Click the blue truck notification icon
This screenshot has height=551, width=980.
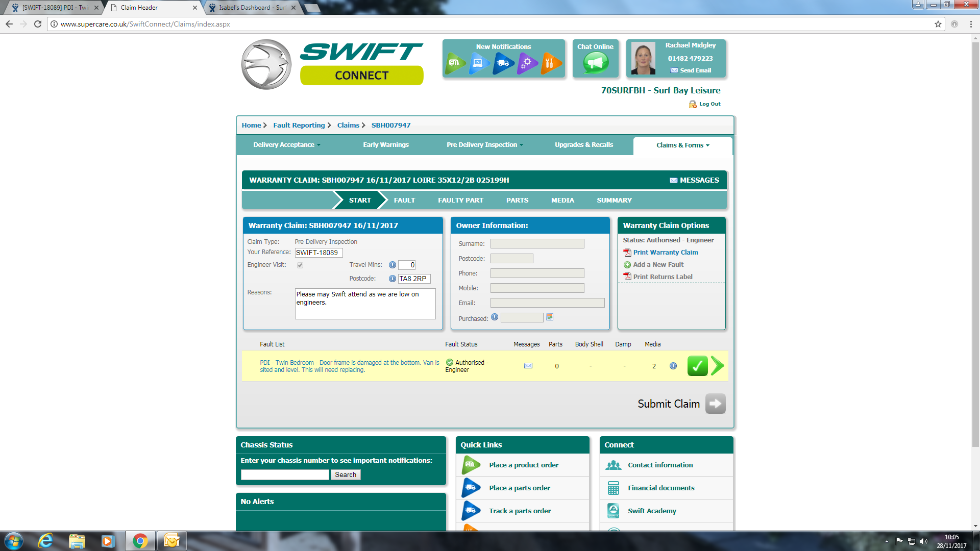point(503,63)
